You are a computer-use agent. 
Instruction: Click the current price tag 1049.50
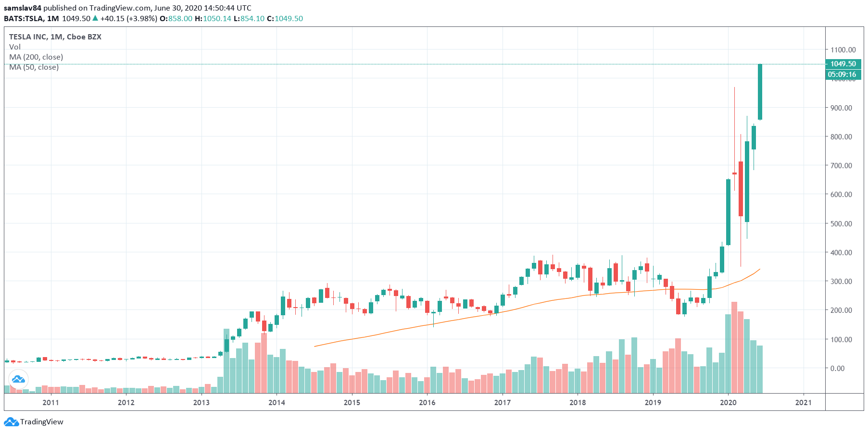843,64
